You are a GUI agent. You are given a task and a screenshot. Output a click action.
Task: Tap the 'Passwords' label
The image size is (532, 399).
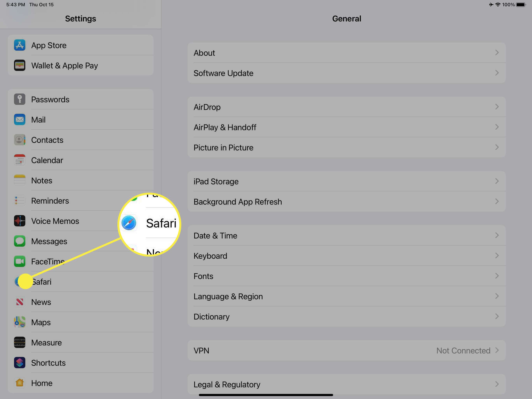pyautogui.click(x=50, y=99)
